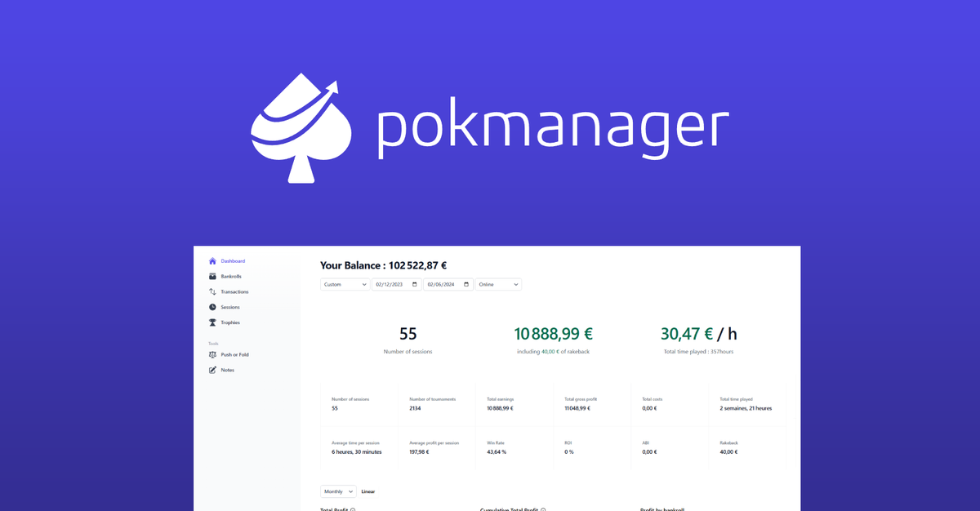
Task: Click the Rakeback value 40,00 €
Action: (x=728, y=451)
